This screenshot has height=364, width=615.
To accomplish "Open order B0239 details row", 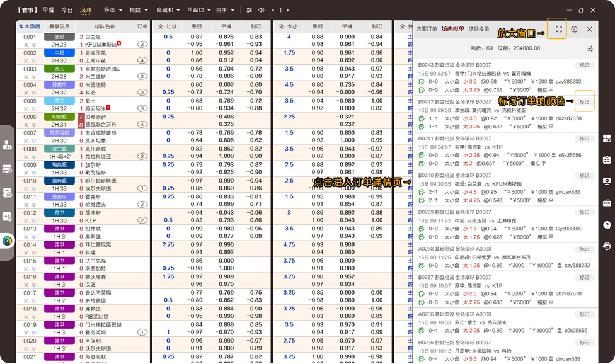I will 506,225.
